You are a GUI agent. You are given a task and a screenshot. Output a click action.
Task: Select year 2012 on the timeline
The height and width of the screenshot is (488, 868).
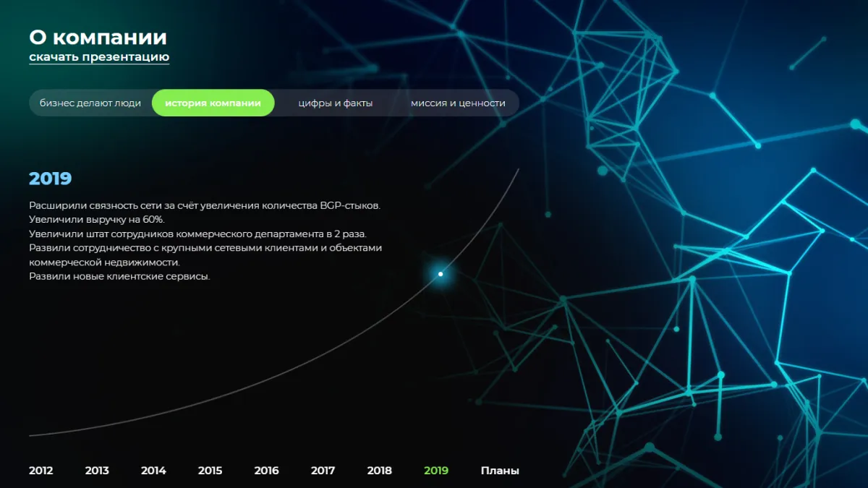41,471
